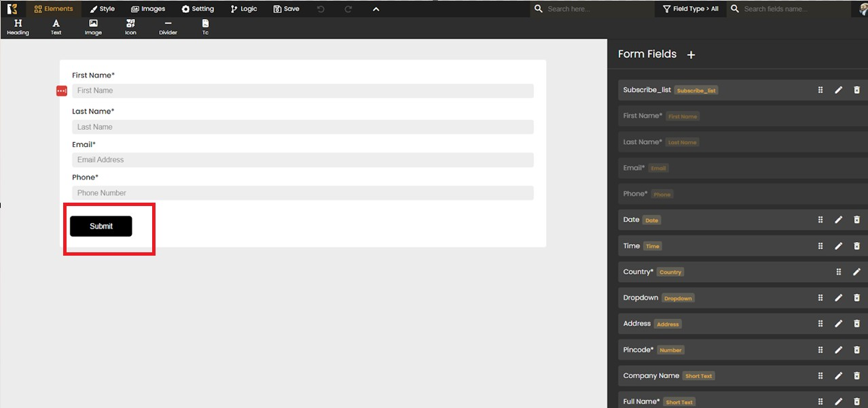Click drag handle for the Date field
This screenshot has height=408, width=868.
coord(820,220)
